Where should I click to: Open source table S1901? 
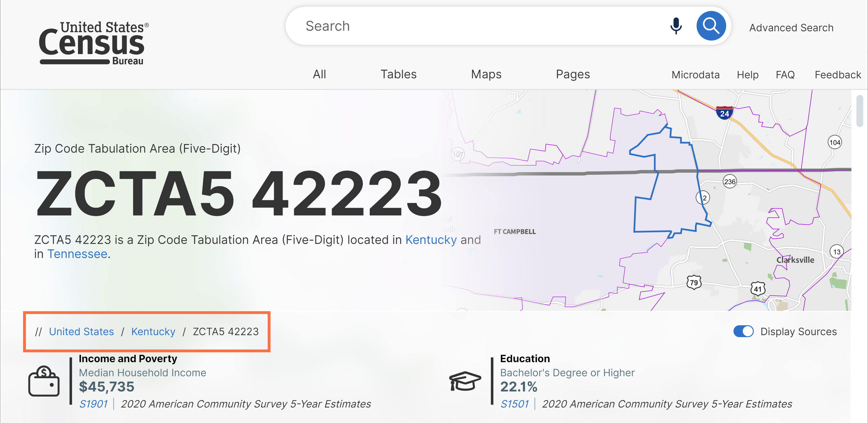(93, 404)
